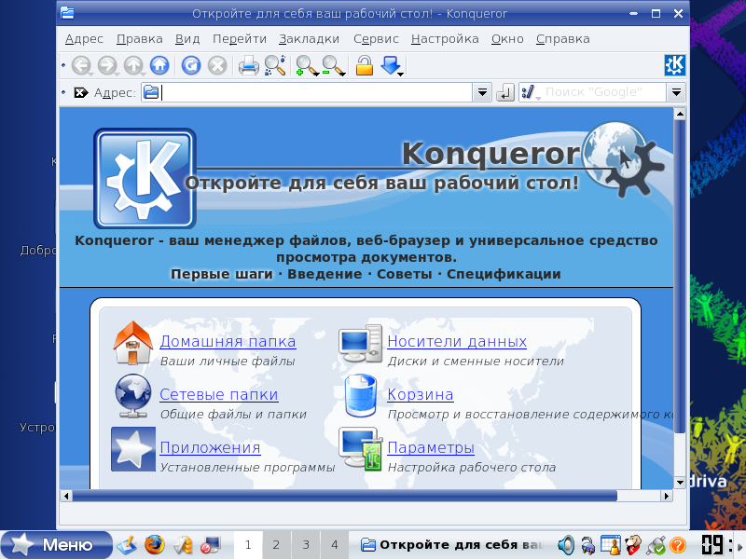Open the Вид menu

(x=187, y=39)
